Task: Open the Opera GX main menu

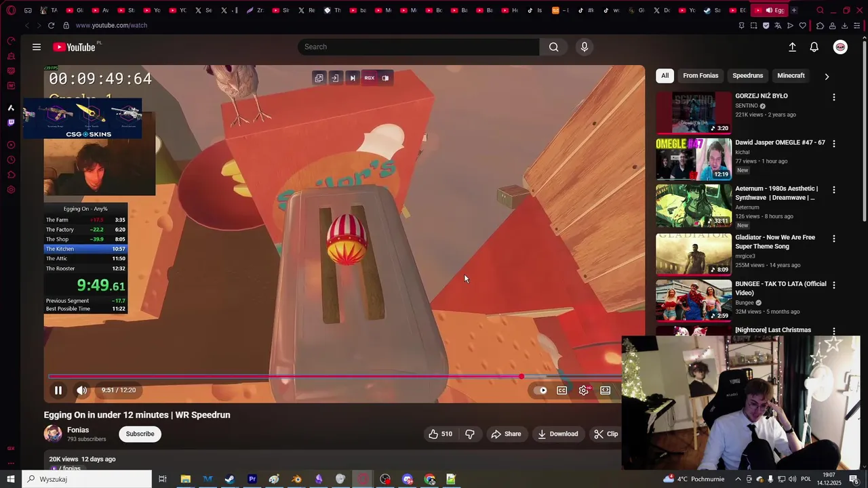Action: click(11, 10)
